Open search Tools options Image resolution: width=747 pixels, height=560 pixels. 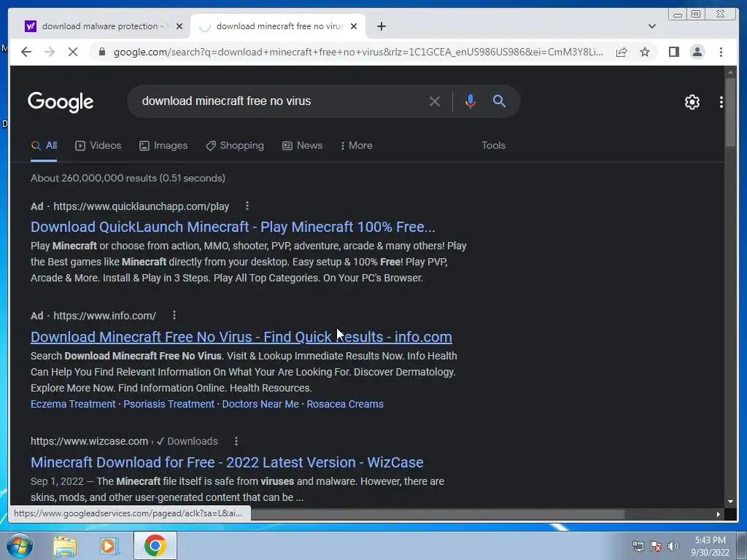coord(493,146)
